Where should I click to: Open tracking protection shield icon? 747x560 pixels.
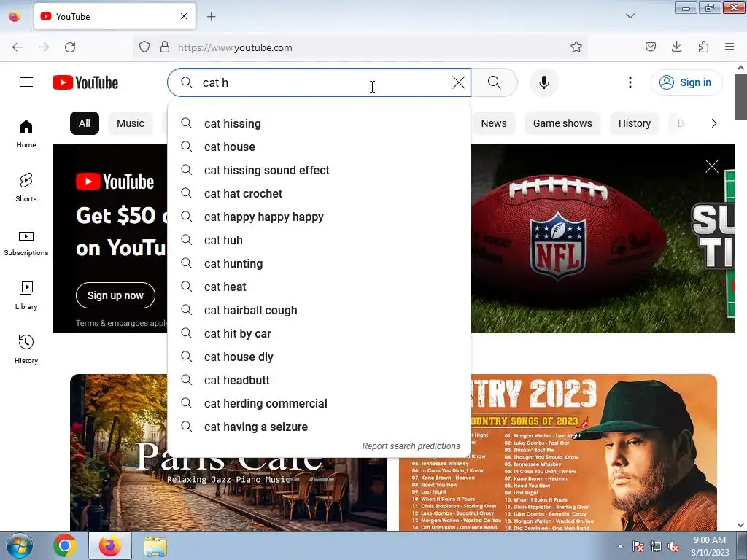pos(144,47)
